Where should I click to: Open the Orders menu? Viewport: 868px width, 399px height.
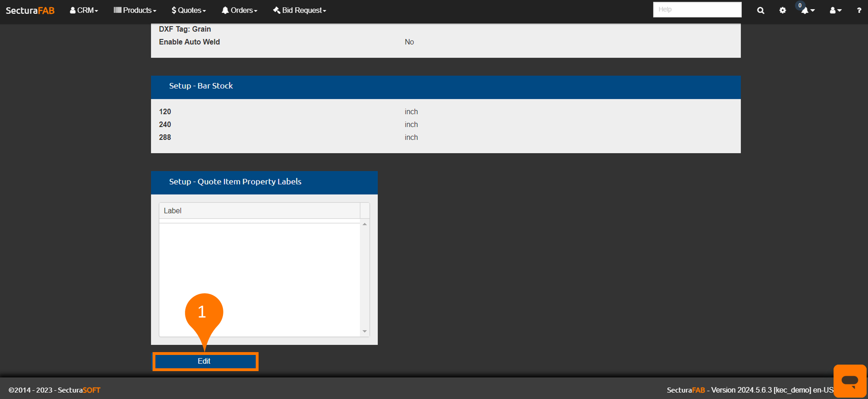pos(239,11)
